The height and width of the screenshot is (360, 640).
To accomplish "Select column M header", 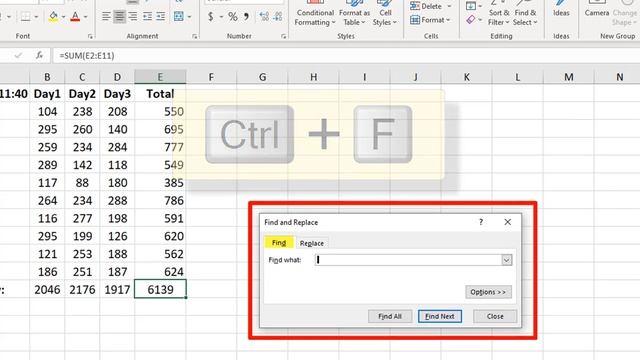I will (569, 77).
